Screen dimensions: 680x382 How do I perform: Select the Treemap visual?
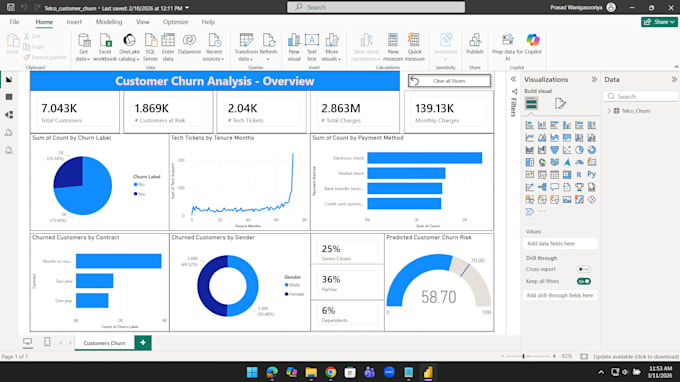click(530, 162)
